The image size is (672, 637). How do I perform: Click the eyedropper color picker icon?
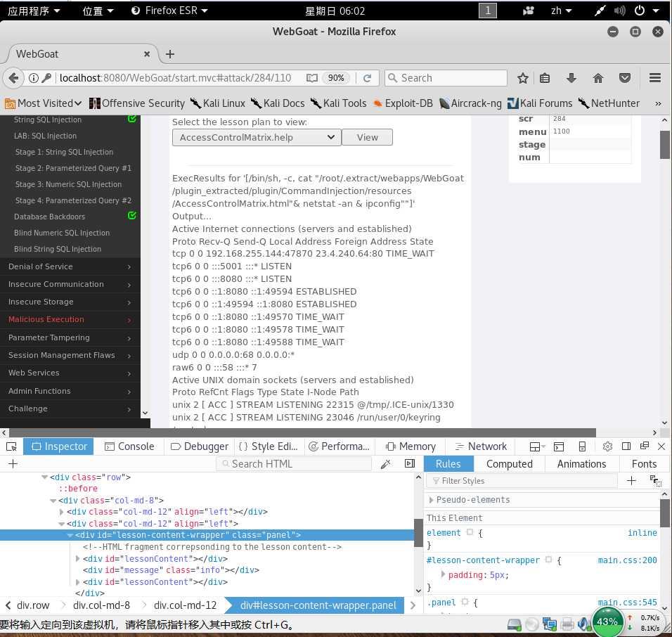pyautogui.click(x=386, y=464)
